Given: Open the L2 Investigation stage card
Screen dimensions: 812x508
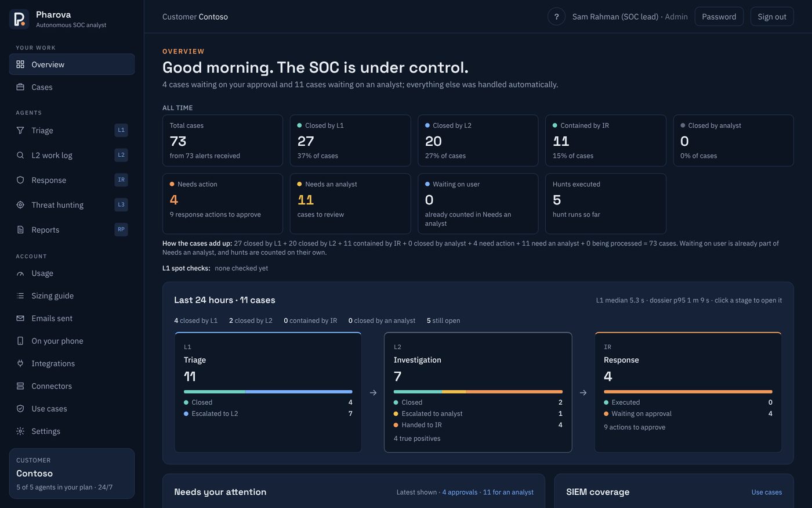Looking at the screenshot, I should (x=478, y=392).
